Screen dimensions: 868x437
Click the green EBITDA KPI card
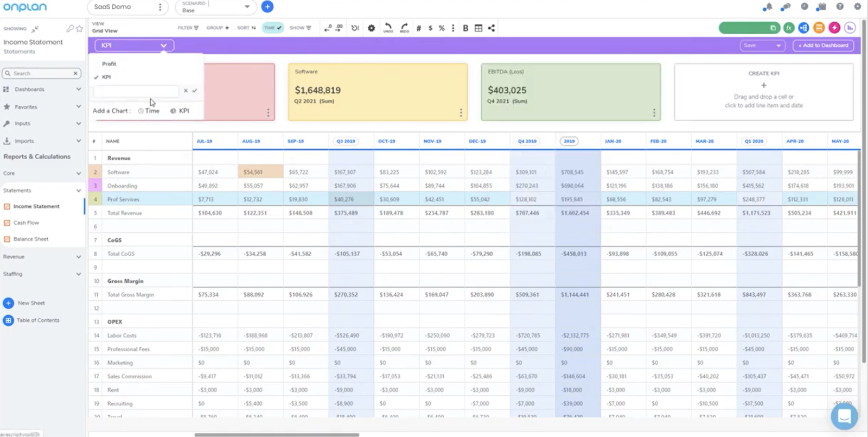(x=571, y=92)
